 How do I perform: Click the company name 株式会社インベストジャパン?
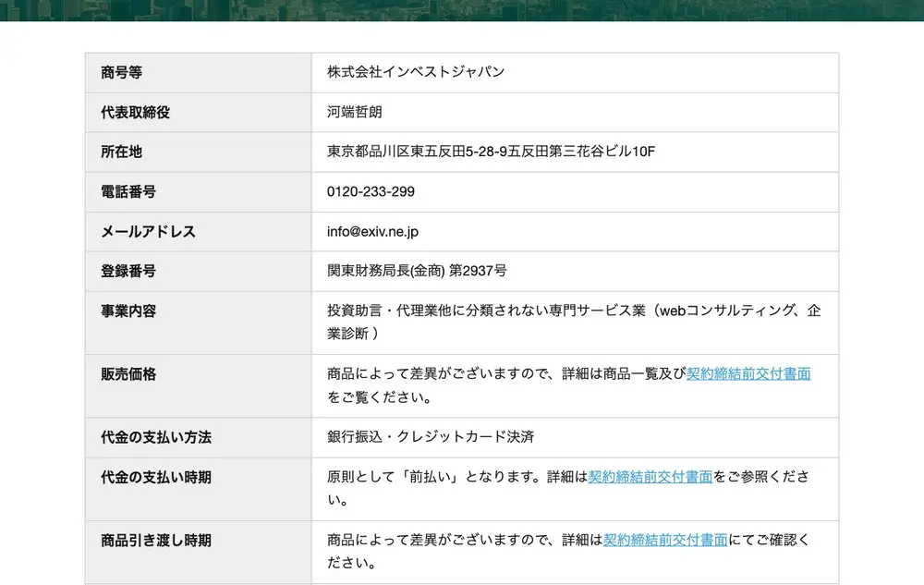coord(416,72)
